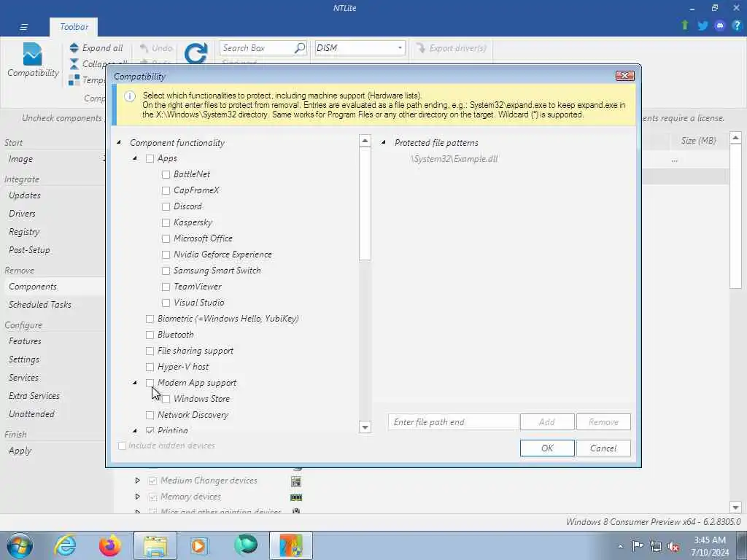Open File Explorer from taskbar

[155, 545]
